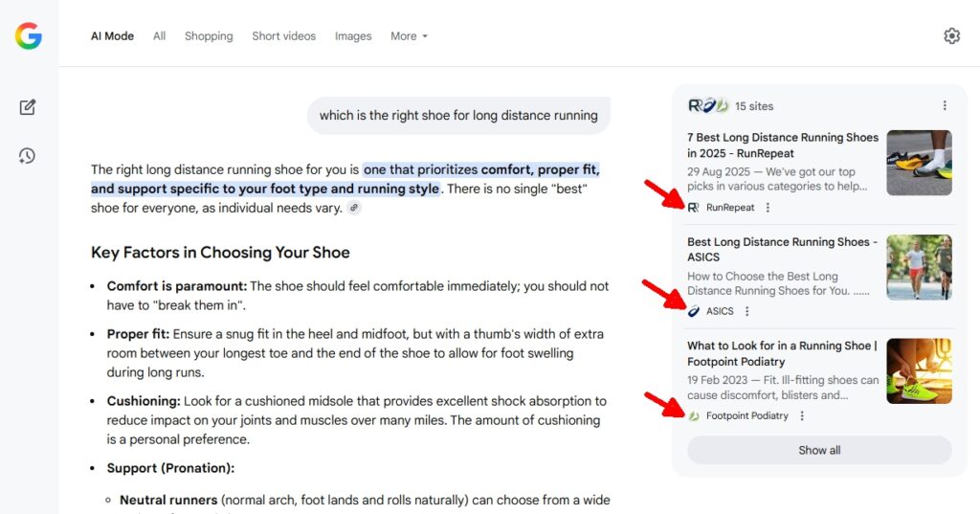Click the query bubble about long distance running
This screenshot has height=514, width=980.
458,116
